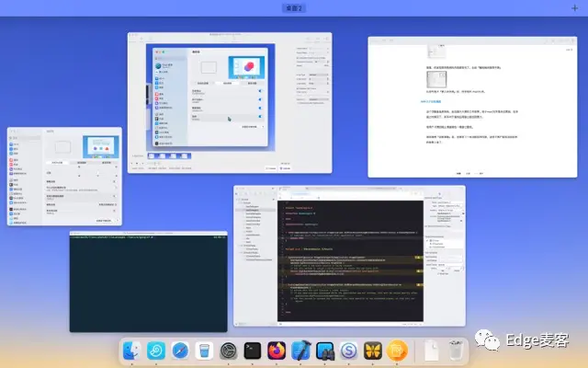Launch Firefox from the Dock
The width and height of the screenshot is (588, 368).
(x=277, y=351)
